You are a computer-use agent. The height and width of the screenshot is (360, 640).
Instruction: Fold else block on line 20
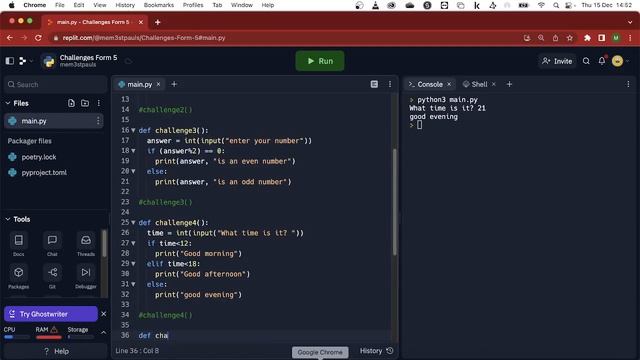tap(133, 171)
